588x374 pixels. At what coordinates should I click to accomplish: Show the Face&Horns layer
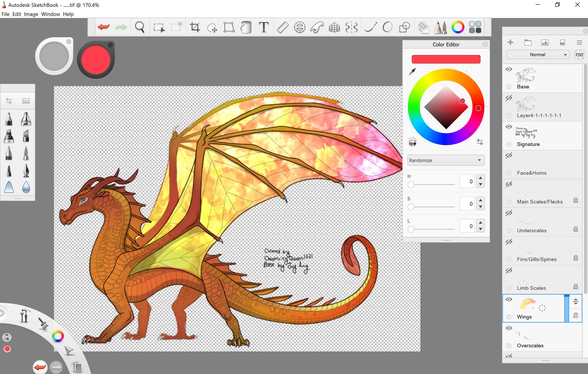[x=509, y=156]
